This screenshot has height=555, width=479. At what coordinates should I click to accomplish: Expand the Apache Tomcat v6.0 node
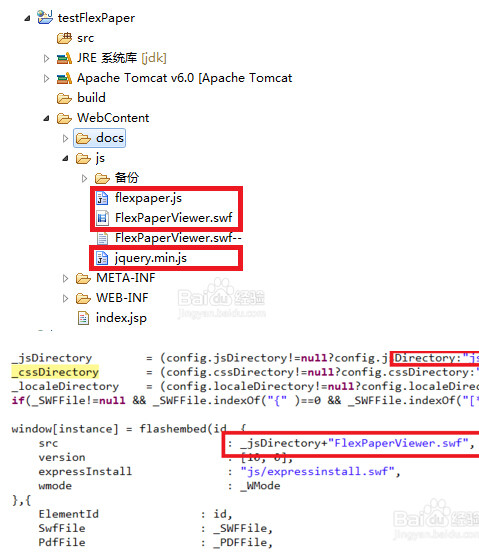click(x=46, y=78)
